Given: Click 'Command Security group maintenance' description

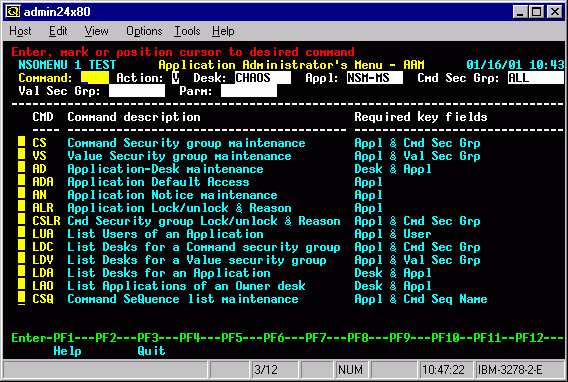Looking at the screenshot, I should (186, 143).
